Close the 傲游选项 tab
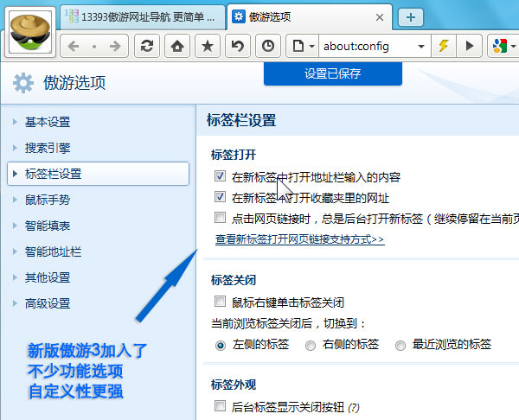 coord(380,17)
